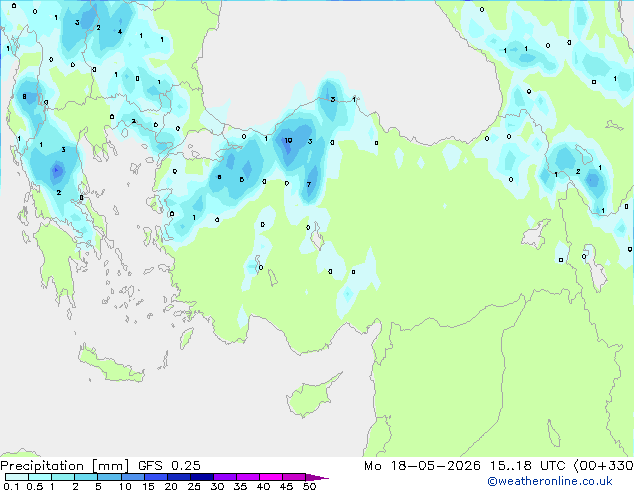This screenshot has height=490, width=634.
Task: Click the 15–20 mm legend swatch
Action: pyautogui.click(x=155, y=477)
